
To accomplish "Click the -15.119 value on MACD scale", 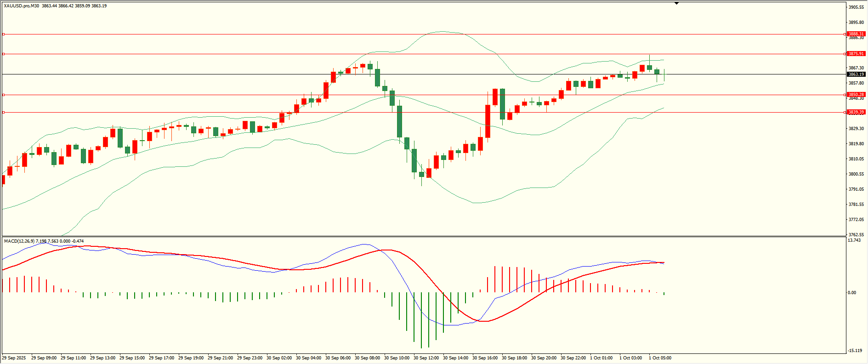I will (x=855, y=351).
